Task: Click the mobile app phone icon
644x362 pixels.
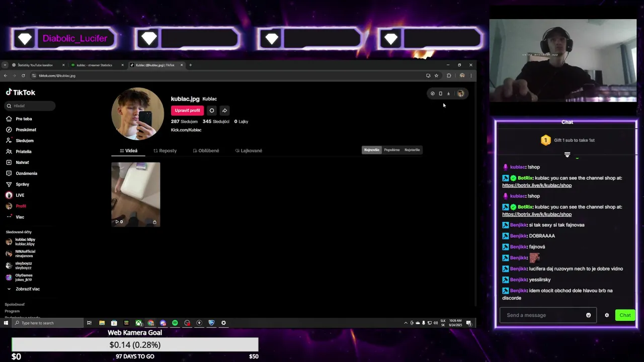Action: 440,94
